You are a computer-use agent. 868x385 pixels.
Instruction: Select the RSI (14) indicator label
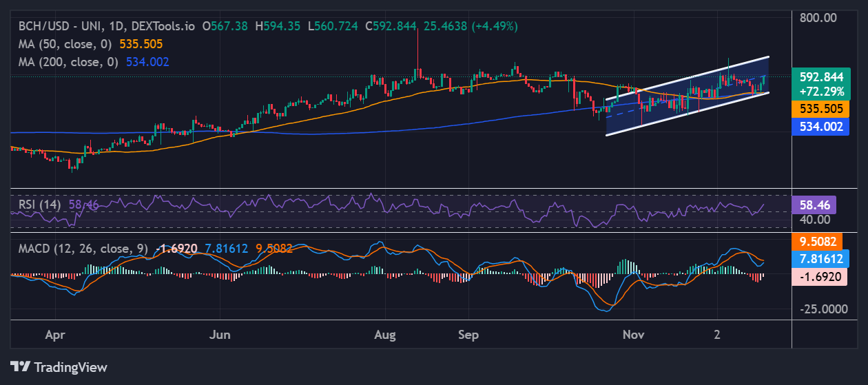(39, 205)
